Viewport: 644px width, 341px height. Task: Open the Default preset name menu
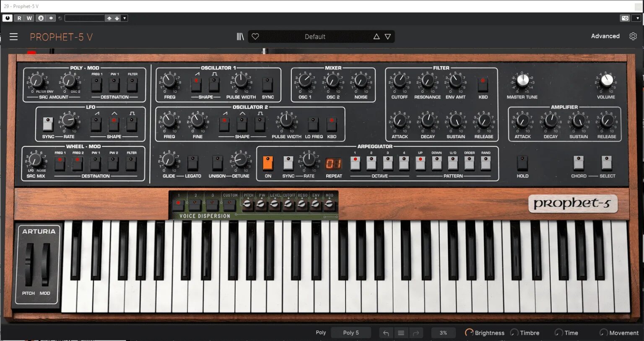315,36
